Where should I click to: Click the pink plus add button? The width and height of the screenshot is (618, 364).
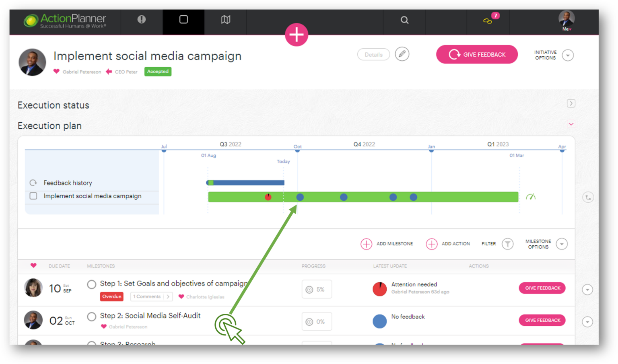pyautogui.click(x=297, y=35)
